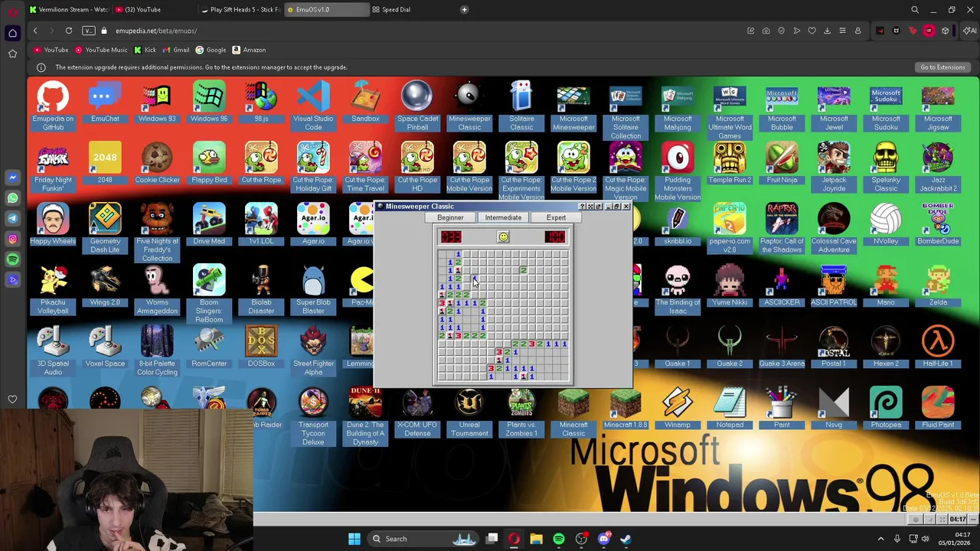The image size is (980, 551).
Task: Click the Windows Start button on taskbar
Action: point(354,539)
